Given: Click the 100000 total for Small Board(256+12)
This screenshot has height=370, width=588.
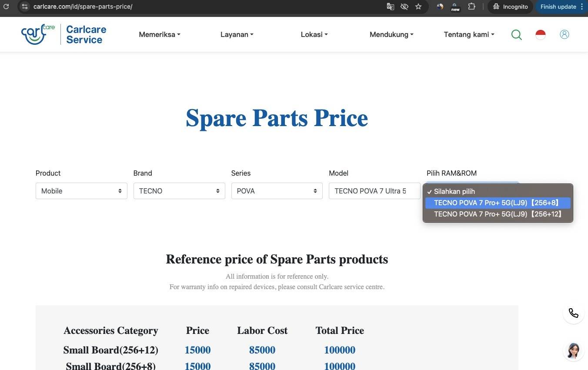Looking at the screenshot, I should pos(340,350).
